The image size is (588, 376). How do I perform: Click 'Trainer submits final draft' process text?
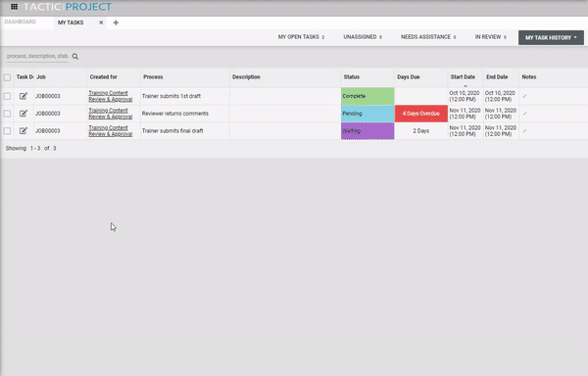tap(172, 130)
